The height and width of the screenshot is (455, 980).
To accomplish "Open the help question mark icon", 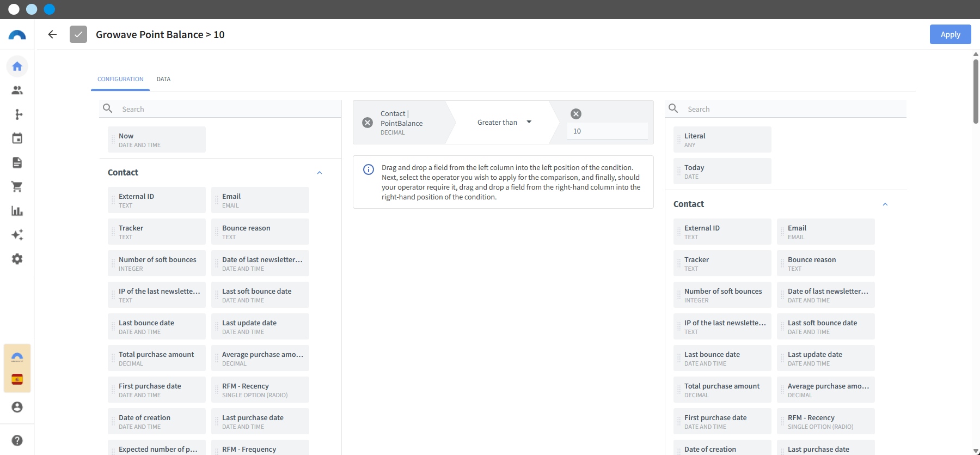I will coord(17,440).
